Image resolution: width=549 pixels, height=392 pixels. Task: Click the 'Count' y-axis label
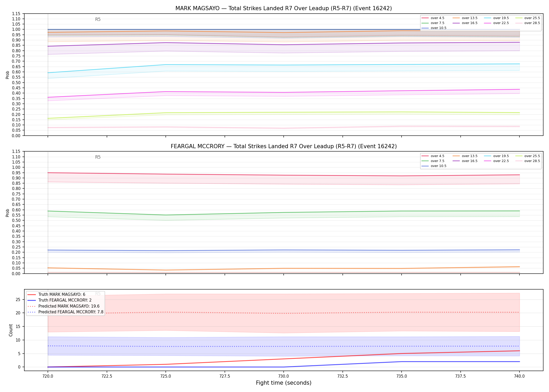click(x=11, y=330)
